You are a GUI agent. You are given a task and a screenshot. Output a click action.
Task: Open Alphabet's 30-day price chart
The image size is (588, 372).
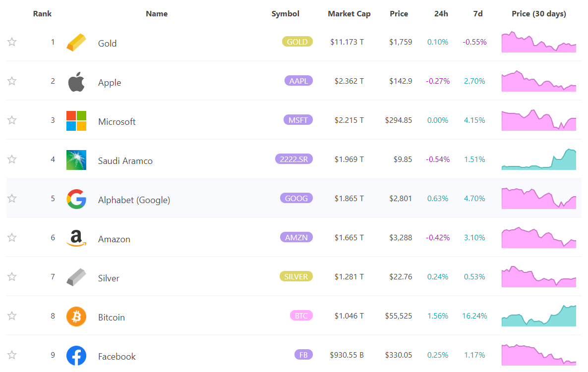(539, 199)
